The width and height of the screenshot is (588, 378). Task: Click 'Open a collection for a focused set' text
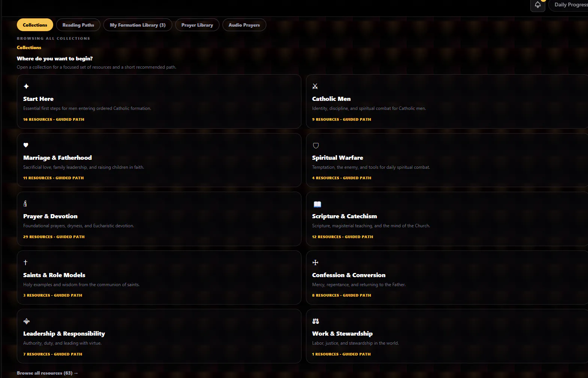(x=96, y=67)
